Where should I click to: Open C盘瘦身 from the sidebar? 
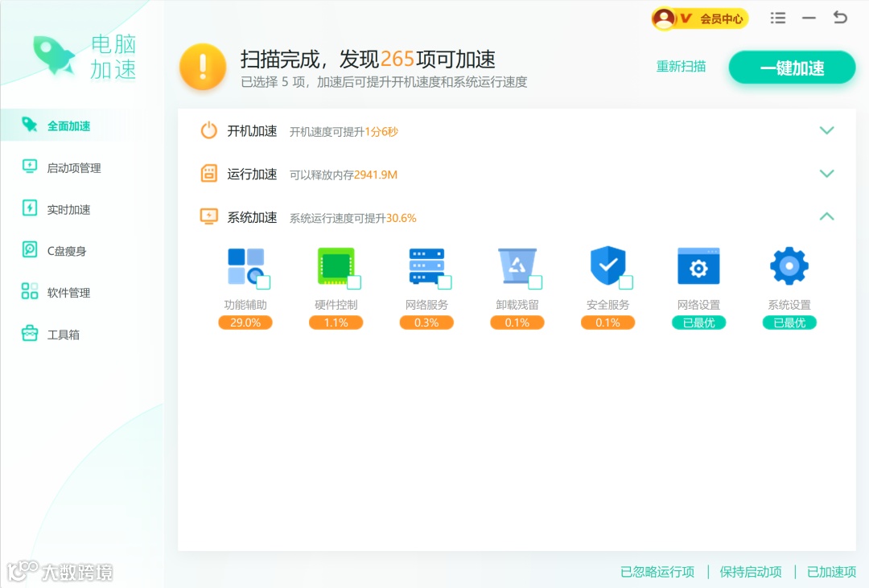tap(67, 251)
